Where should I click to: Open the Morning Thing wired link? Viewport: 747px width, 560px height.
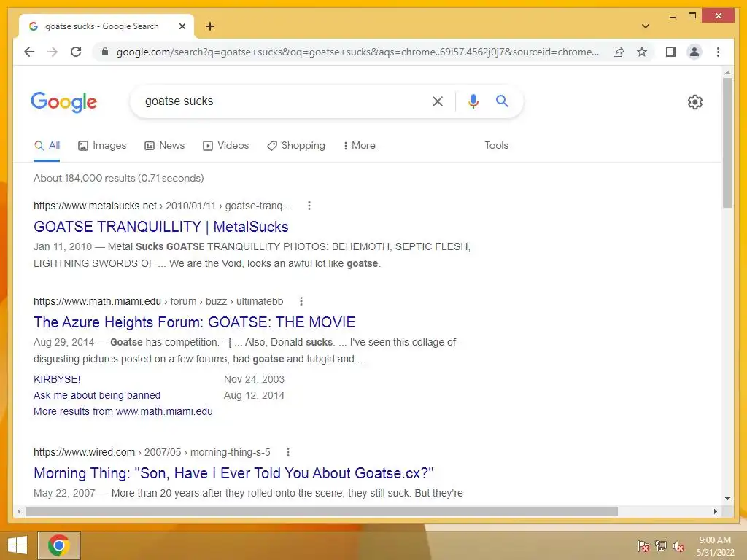233,473
